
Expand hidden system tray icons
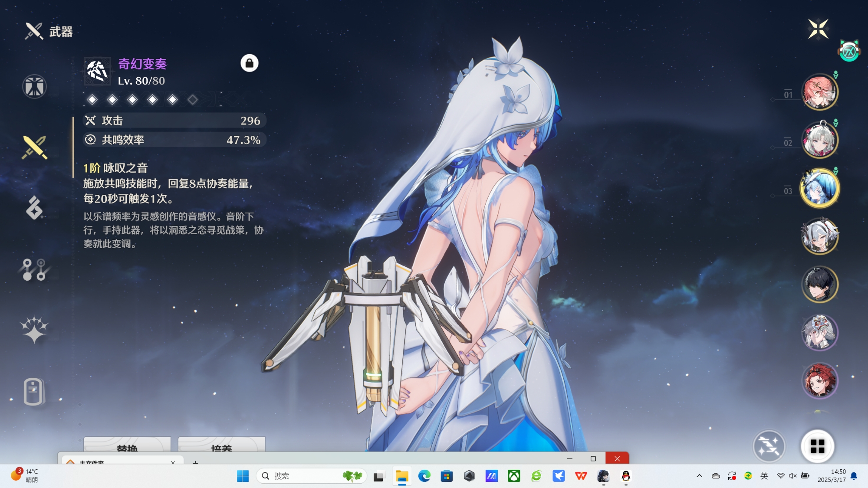point(699,476)
